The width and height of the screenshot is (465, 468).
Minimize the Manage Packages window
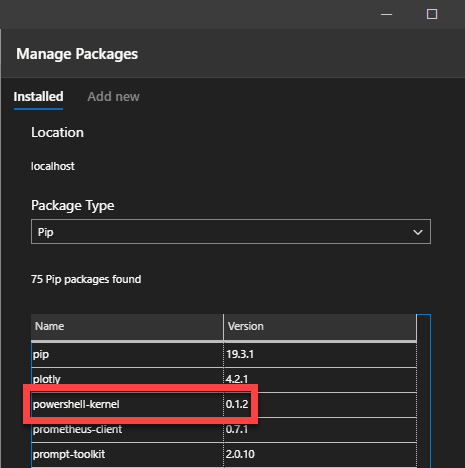[386, 14]
